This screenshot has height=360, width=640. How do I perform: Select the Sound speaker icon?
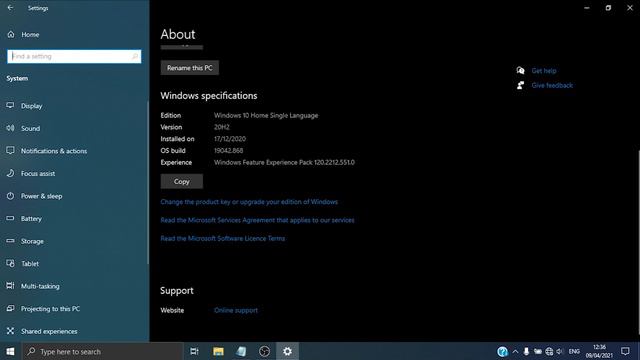point(10,128)
